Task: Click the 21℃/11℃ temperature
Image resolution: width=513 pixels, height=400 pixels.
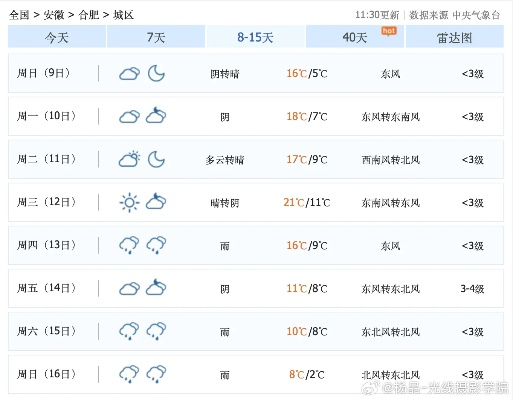Action: click(x=307, y=202)
